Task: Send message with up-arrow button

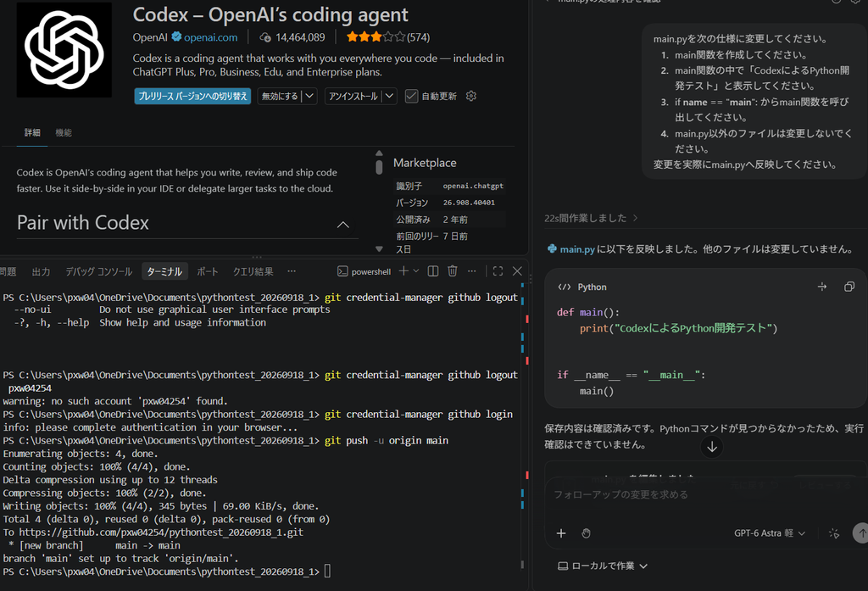Action: [x=861, y=532]
